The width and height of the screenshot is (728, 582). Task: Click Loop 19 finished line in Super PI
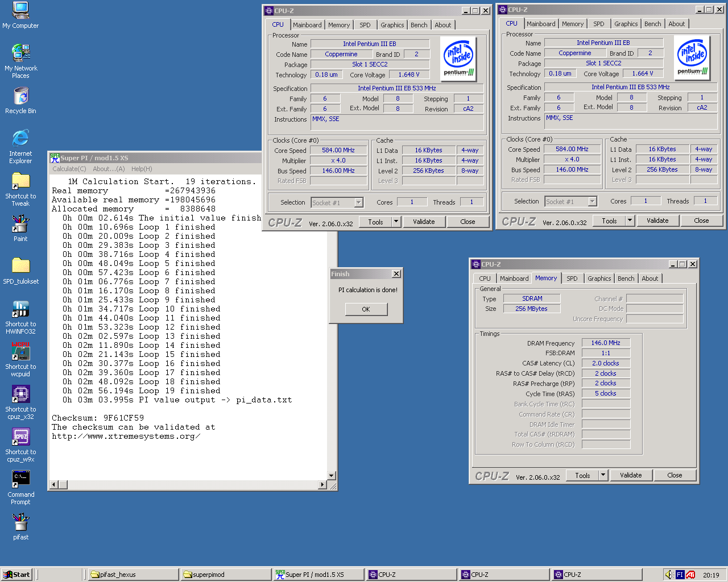[142, 390]
